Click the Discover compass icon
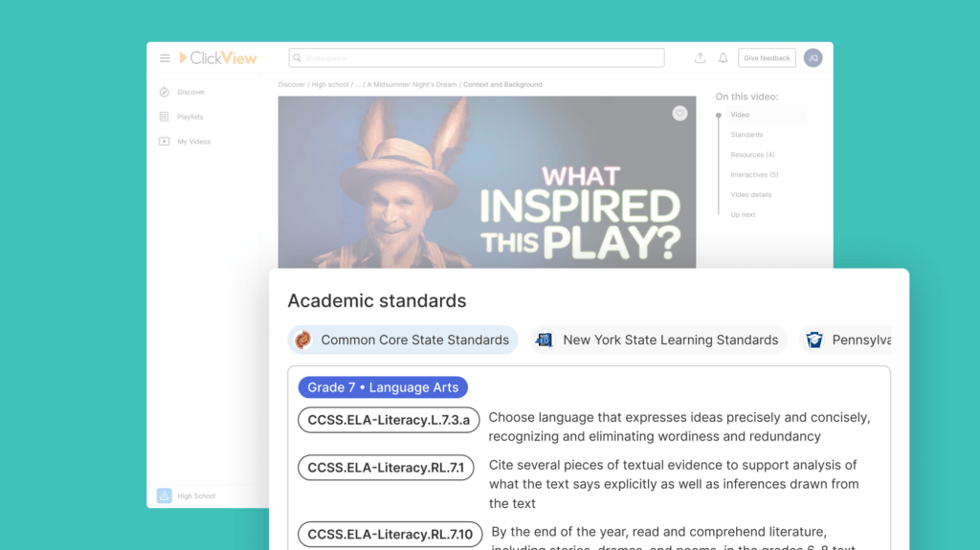980x550 pixels. click(164, 92)
